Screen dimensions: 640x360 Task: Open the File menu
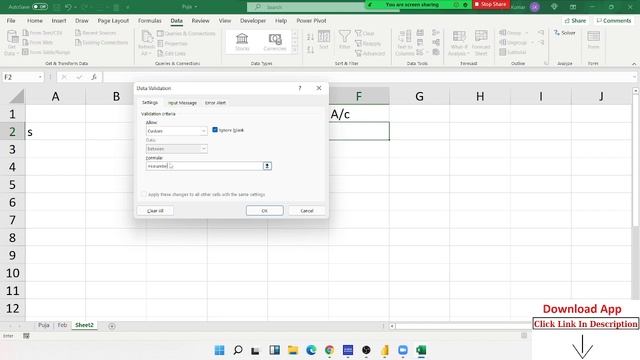click(x=11, y=20)
